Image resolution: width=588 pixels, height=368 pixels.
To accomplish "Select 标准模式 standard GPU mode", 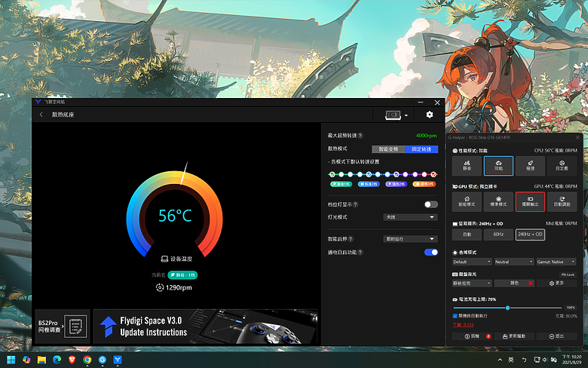I will point(498,202).
